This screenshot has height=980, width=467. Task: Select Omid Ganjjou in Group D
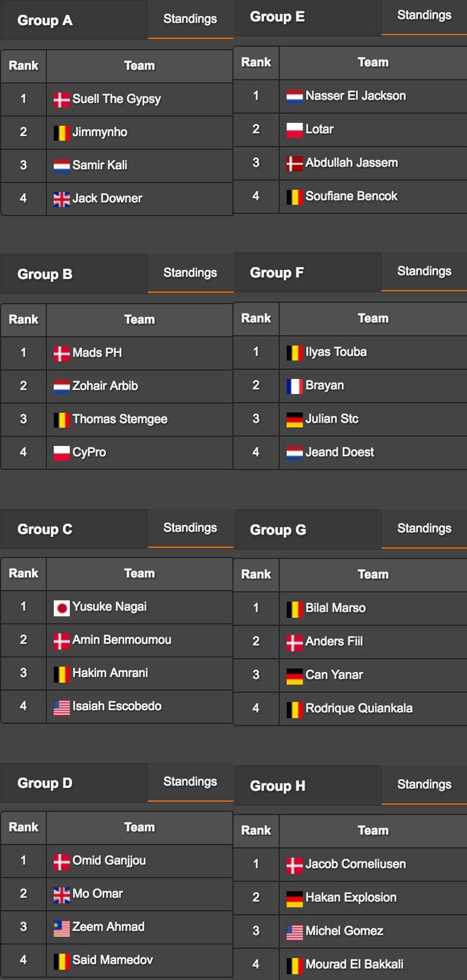[x=109, y=861]
